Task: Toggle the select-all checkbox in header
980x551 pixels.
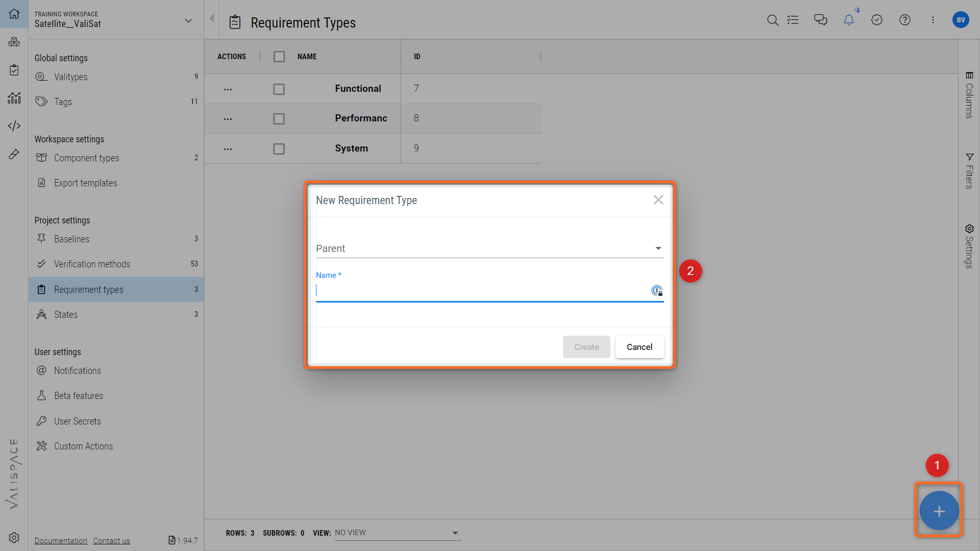Action: 279,57
